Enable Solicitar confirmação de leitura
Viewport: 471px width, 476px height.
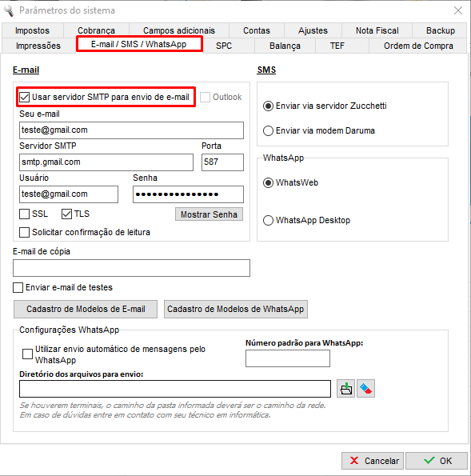click(24, 233)
